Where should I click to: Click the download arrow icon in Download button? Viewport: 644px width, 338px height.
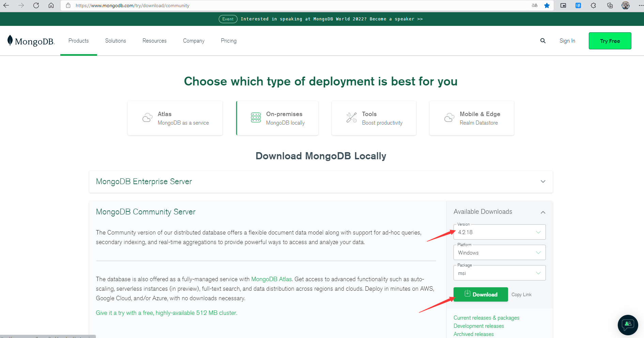point(467,293)
